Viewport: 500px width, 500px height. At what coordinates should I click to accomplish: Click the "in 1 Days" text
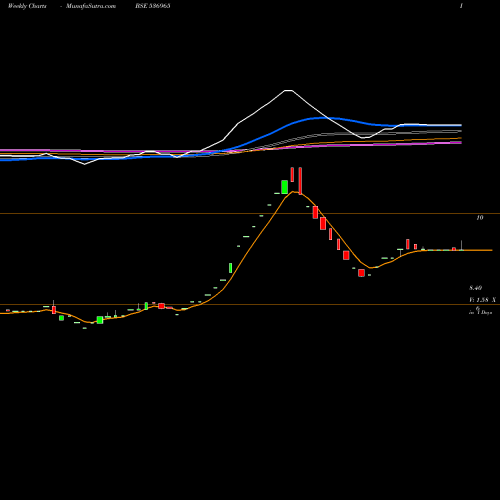(481, 312)
